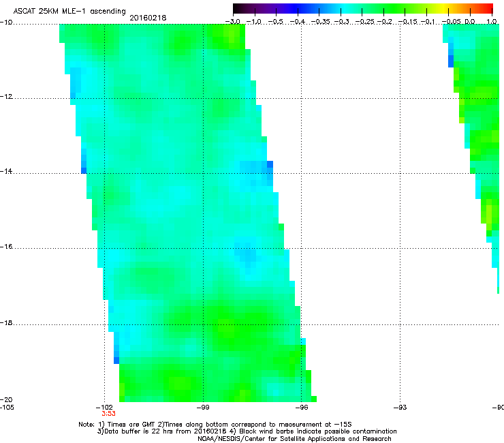The height and width of the screenshot is (443, 504).
Task: Click the -3.0 colorbar tick label
Action: coord(232,22)
